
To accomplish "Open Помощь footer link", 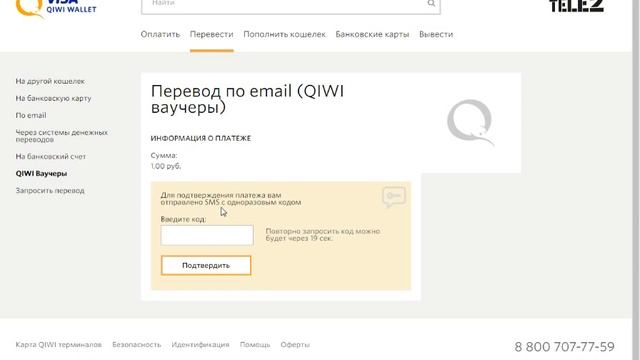I will (x=255, y=345).
